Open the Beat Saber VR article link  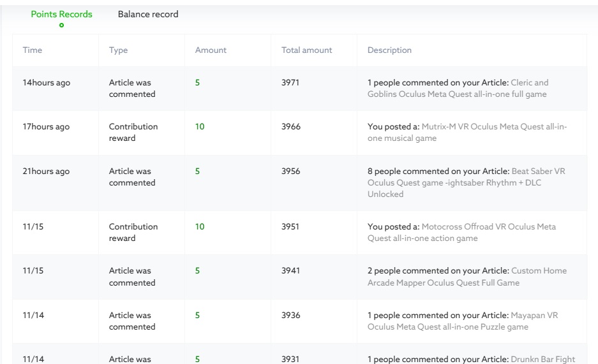(x=466, y=182)
